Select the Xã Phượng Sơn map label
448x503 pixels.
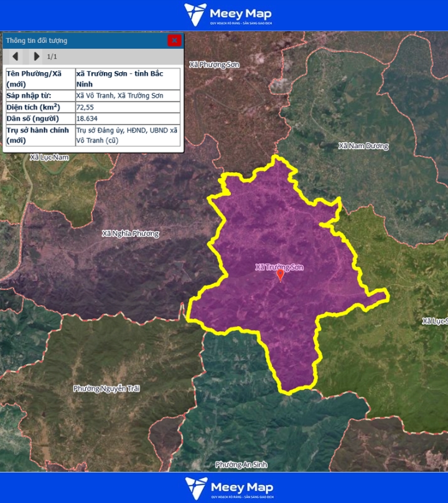coord(214,65)
